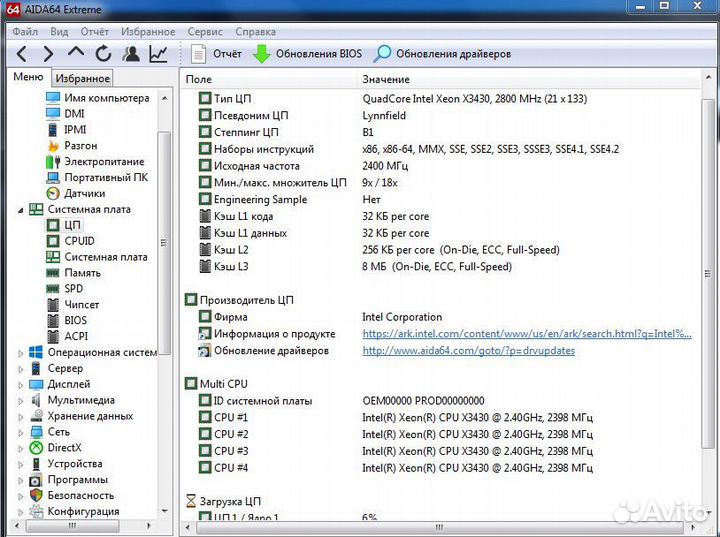The width and height of the screenshot is (720, 537).
Task: Open the Справка menu
Action: (x=255, y=32)
